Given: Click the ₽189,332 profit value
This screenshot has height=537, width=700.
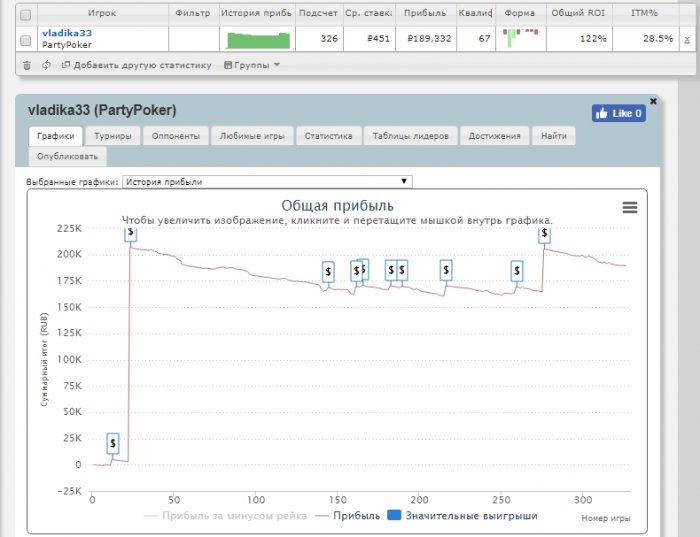Looking at the screenshot, I should point(429,39).
